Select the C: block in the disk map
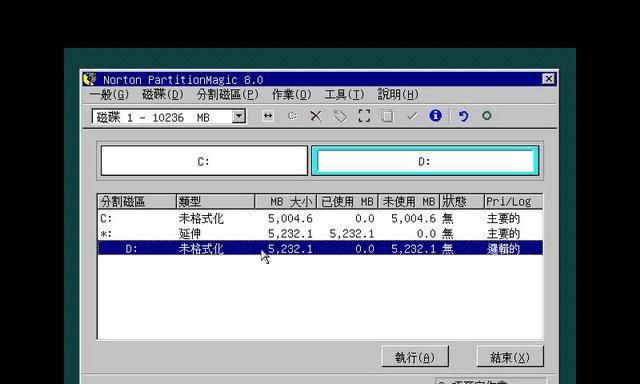The image size is (640, 384). pos(204,161)
